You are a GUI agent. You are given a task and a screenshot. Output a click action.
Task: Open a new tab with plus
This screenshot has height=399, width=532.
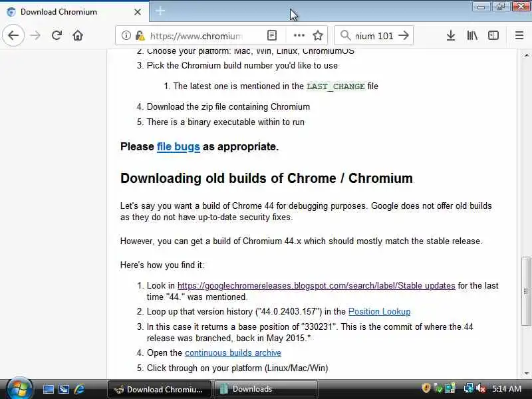click(160, 11)
